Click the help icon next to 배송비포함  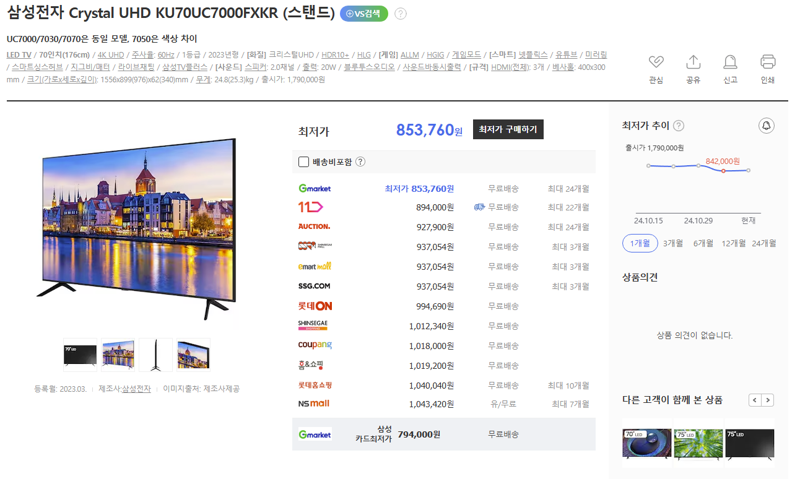360,162
